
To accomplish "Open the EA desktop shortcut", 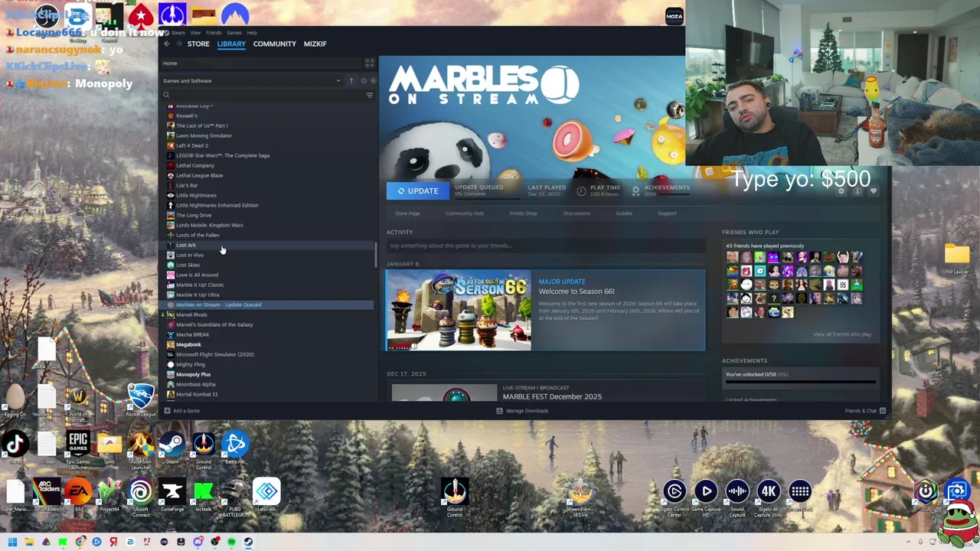I will 78,496.
